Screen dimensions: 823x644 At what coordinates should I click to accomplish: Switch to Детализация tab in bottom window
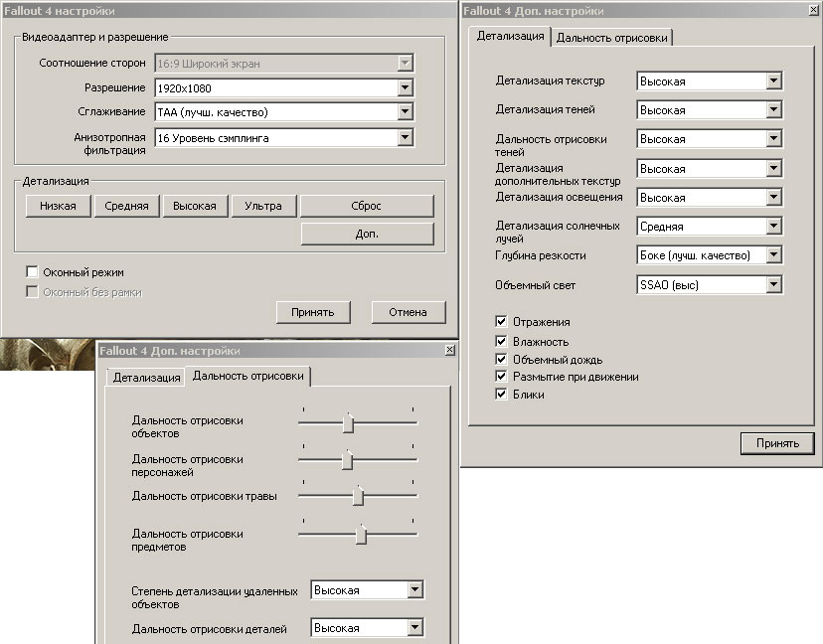click(x=146, y=378)
